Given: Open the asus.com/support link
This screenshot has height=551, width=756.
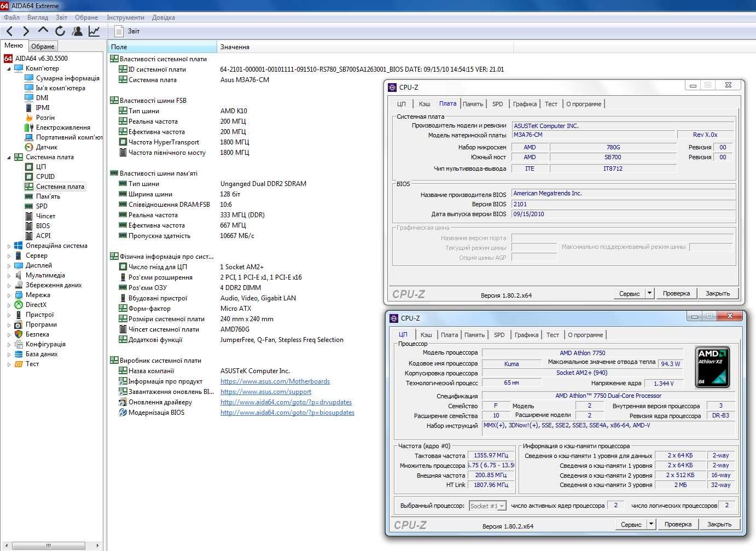Looking at the screenshot, I should [x=266, y=392].
